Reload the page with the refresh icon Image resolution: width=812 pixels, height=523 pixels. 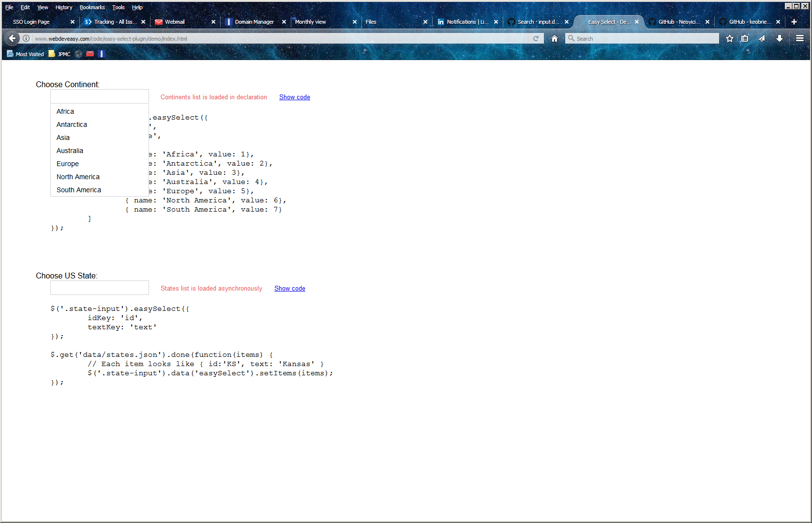[x=536, y=38]
